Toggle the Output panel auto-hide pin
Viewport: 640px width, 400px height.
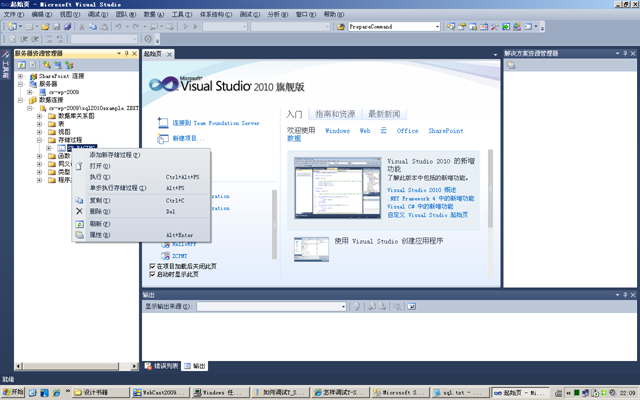point(625,295)
